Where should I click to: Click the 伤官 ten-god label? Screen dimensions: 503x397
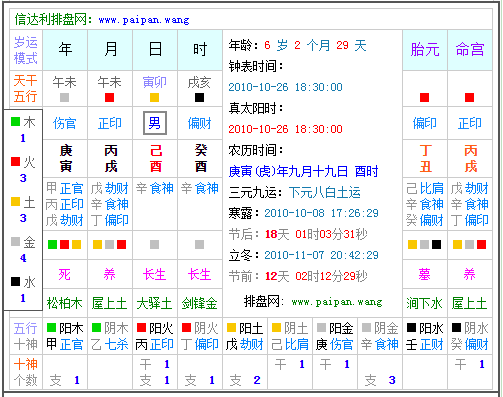[x=65, y=123]
